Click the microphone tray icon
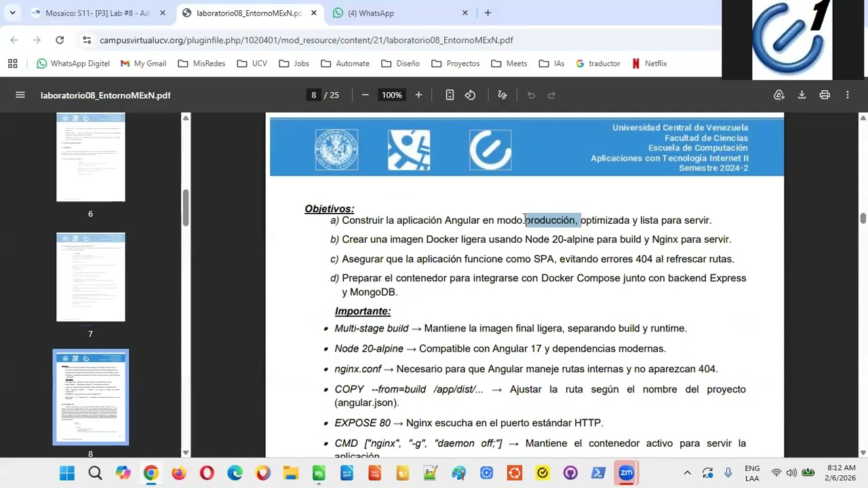The width and height of the screenshot is (868, 488). point(728,473)
